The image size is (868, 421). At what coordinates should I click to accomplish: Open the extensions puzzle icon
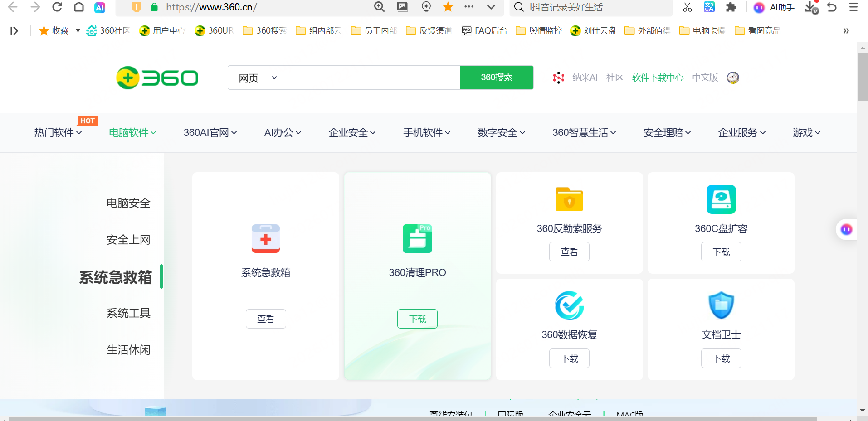tap(731, 7)
